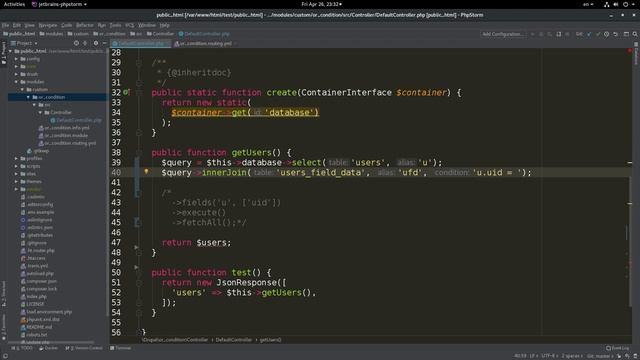Click the red error indicator atop editor scrollbar
Viewport: 640px width, 360px height.
click(x=630, y=51)
